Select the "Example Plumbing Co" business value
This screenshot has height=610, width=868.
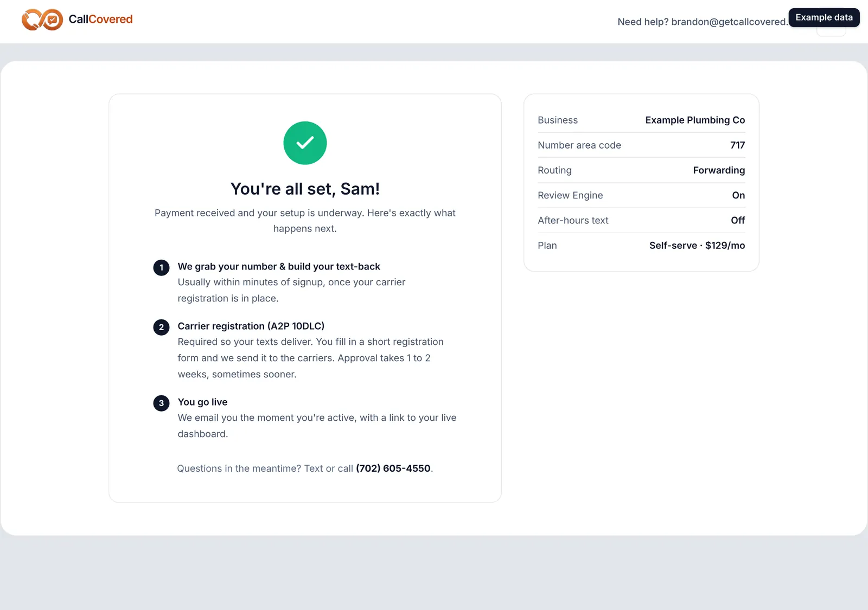(x=695, y=120)
